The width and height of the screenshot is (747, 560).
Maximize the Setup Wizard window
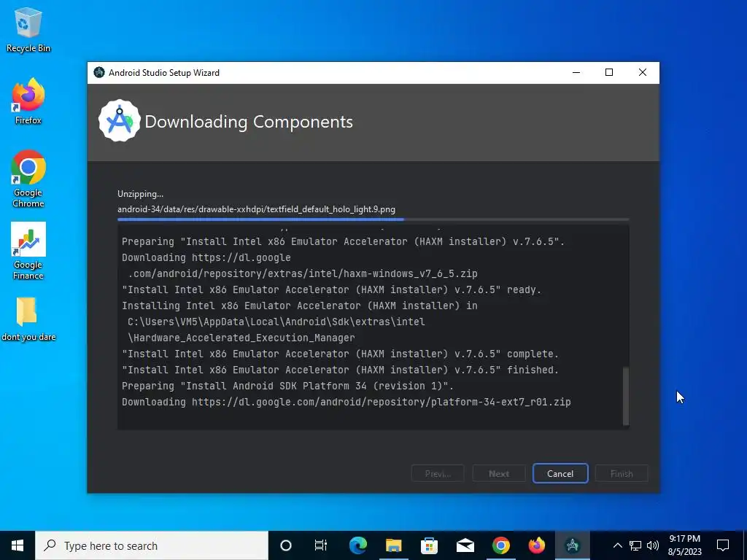click(x=609, y=72)
